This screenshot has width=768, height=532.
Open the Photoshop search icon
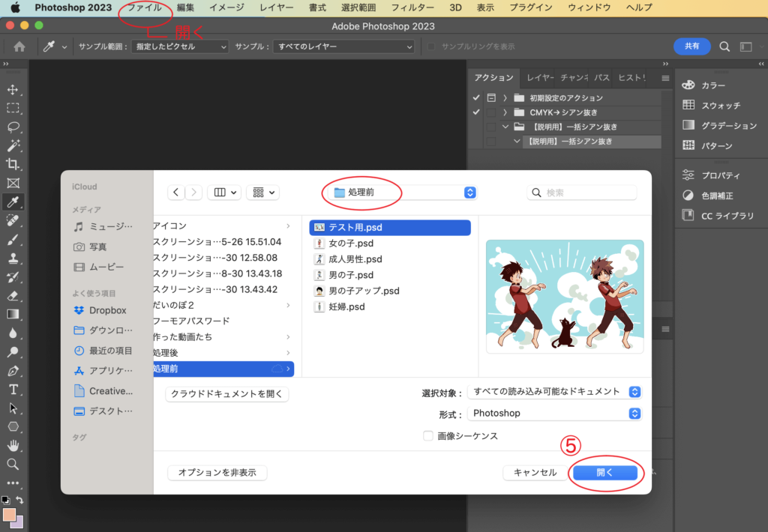click(x=724, y=46)
